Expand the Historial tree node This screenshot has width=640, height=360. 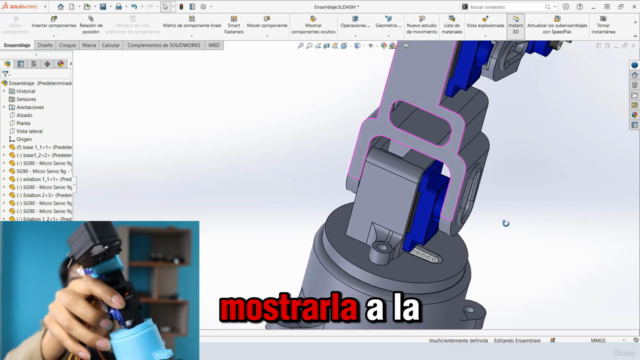click(4, 91)
